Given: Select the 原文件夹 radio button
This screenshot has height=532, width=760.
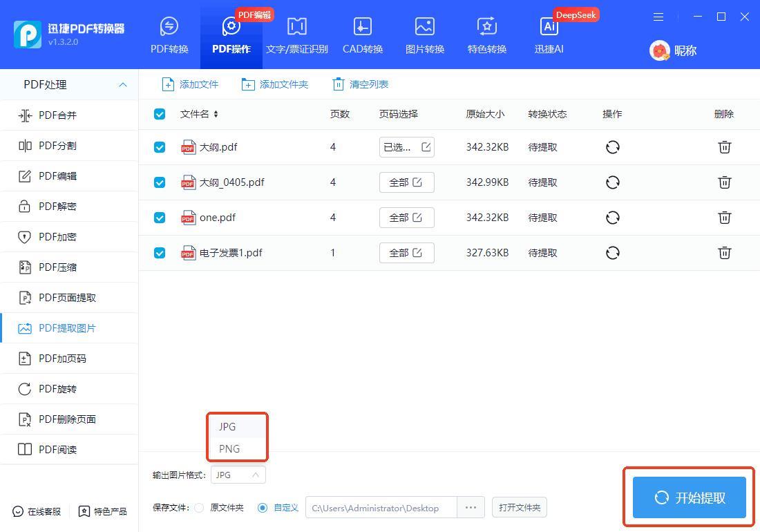Looking at the screenshot, I should 199,508.
